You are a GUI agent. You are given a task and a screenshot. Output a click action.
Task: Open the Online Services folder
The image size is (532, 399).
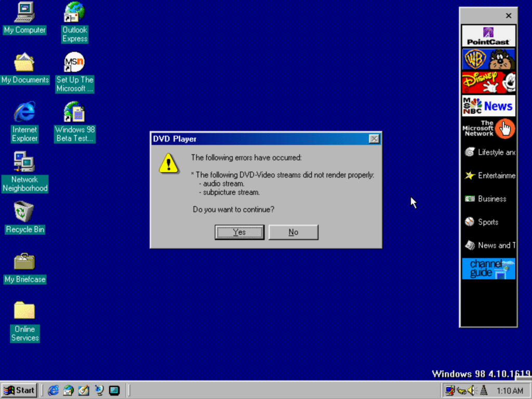pyautogui.click(x=24, y=311)
